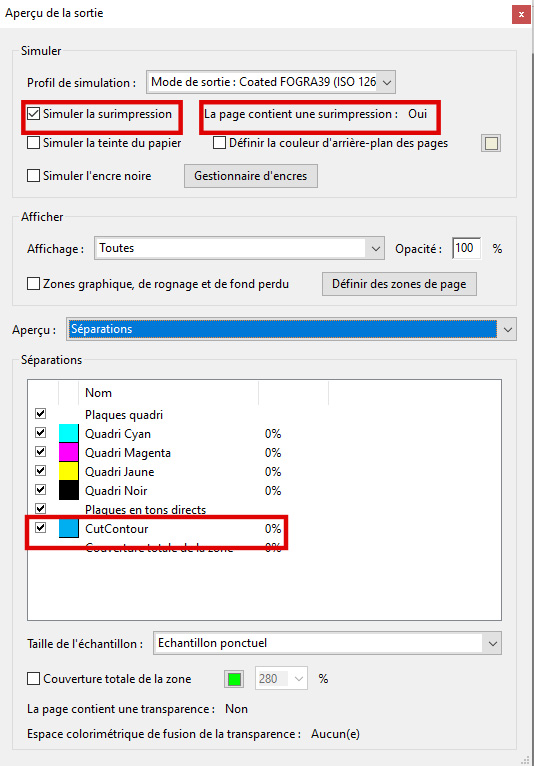Click Définir des zones de page button

click(x=399, y=284)
